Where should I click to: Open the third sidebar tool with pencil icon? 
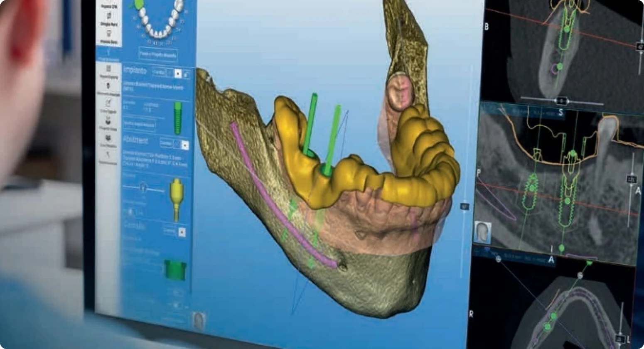(108, 105)
